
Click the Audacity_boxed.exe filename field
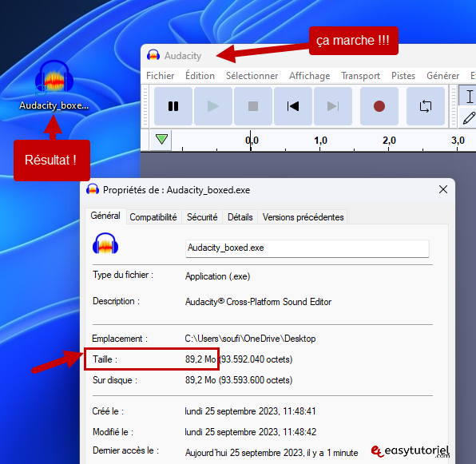click(307, 248)
